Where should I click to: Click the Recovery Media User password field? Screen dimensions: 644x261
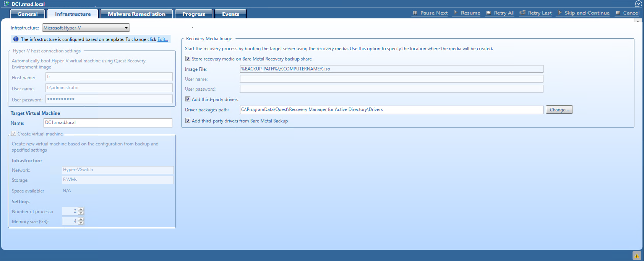pos(391,89)
